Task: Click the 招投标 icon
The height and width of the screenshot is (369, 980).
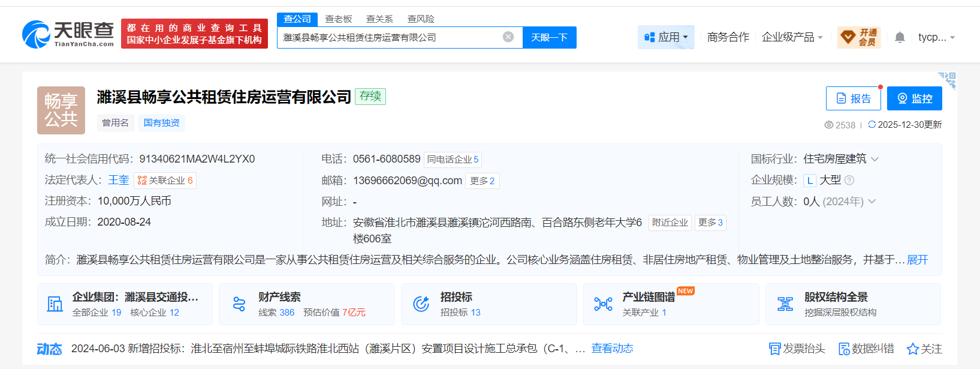Action: point(421,304)
